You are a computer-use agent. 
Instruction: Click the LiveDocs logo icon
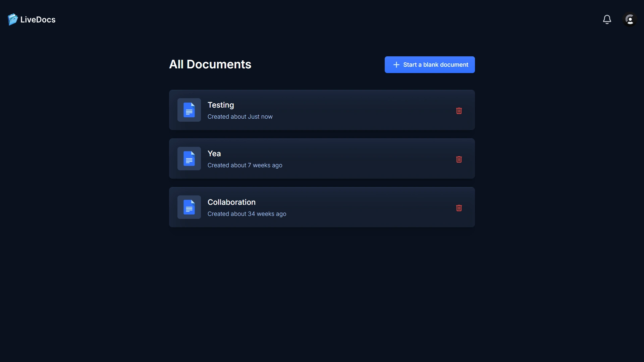click(x=12, y=19)
